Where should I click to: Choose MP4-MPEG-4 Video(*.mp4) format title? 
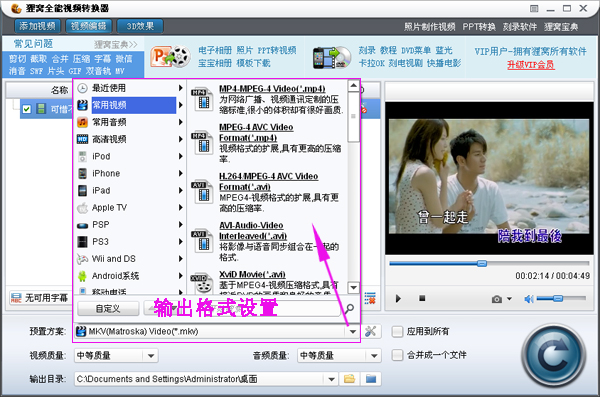(x=272, y=88)
